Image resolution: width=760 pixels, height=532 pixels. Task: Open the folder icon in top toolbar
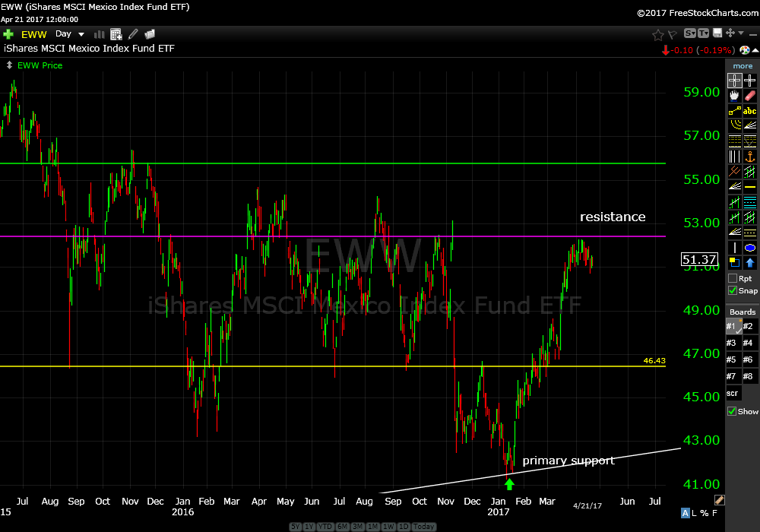coord(150,34)
